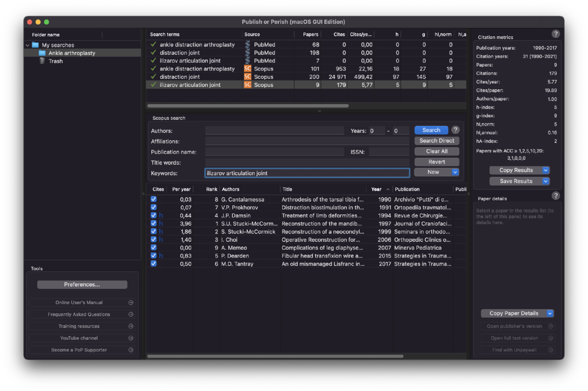Click into the Title words field

pos(307,162)
